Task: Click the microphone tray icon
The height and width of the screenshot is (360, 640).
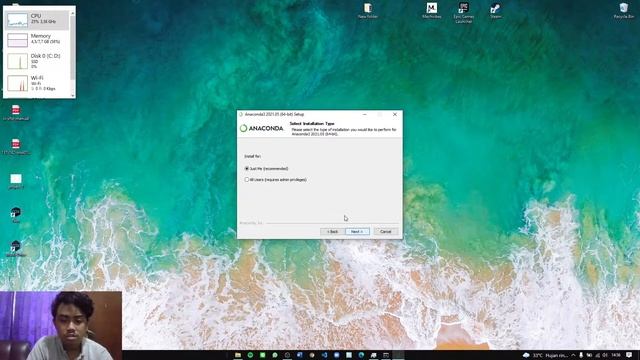Action: (581, 356)
